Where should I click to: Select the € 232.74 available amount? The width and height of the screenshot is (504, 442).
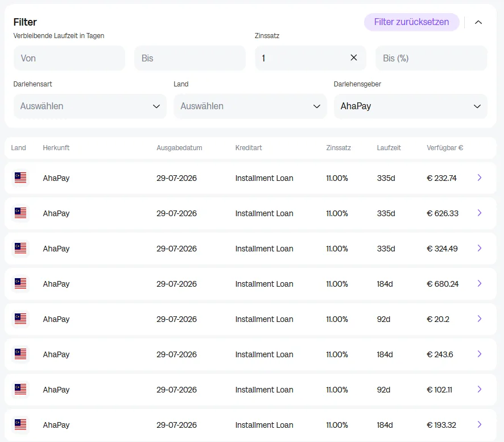pyautogui.click(x=441, y=178)
